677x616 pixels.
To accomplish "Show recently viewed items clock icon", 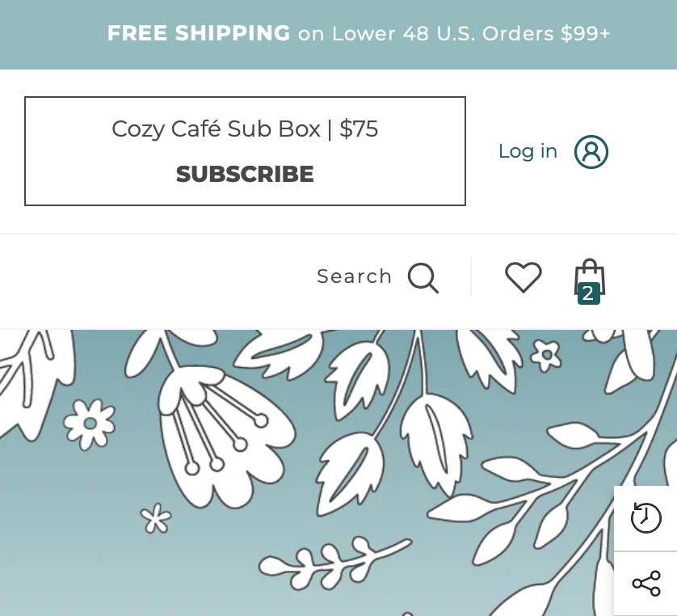I will point(646,517).
